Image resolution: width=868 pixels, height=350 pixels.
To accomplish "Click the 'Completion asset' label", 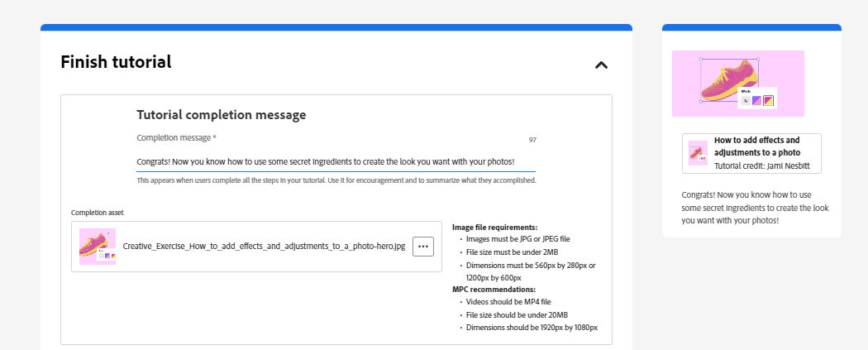I will [x=98, y=213].
